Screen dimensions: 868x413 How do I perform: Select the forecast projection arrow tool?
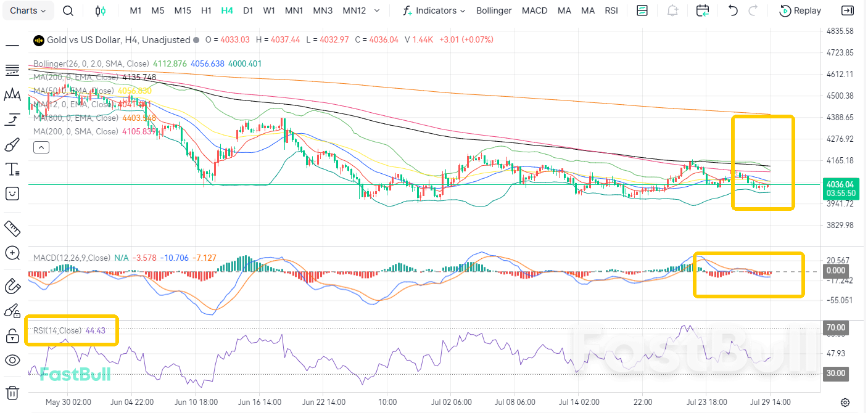(x=12, y=119)
